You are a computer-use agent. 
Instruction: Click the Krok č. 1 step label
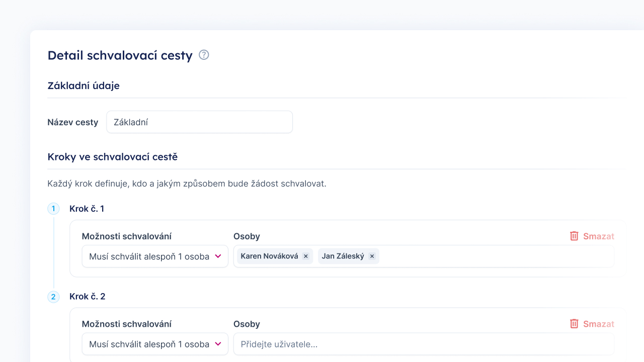point(88,209)
